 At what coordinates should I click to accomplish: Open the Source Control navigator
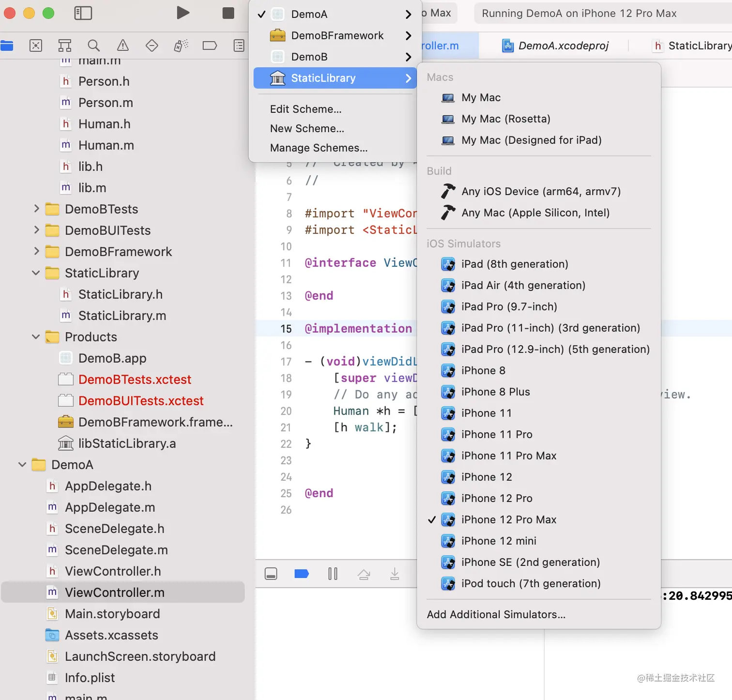pos(36,46)
